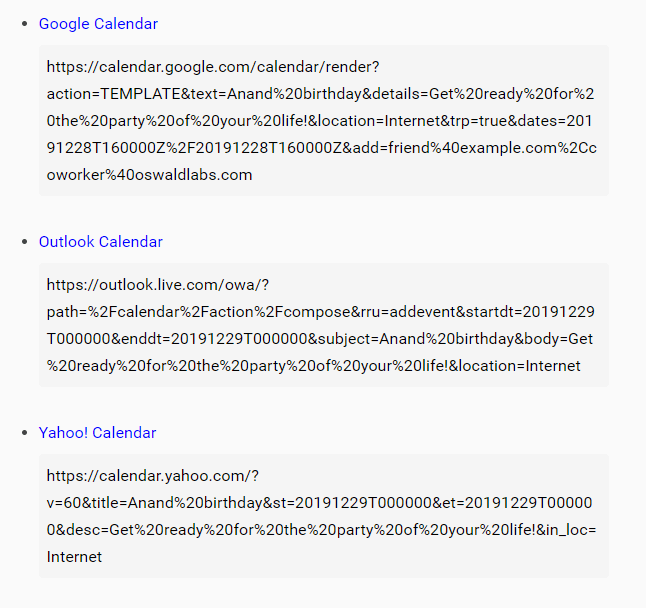Click the Outlook line starting "%20ready%20for"
This screenshot has width=646, height=608.
coord(250,366)
